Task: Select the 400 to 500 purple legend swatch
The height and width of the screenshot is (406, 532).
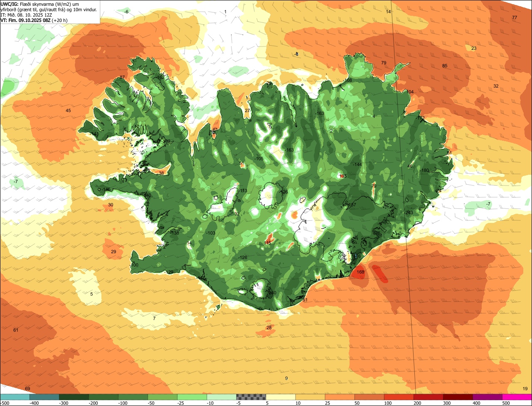Action: [x=487, y=397]
